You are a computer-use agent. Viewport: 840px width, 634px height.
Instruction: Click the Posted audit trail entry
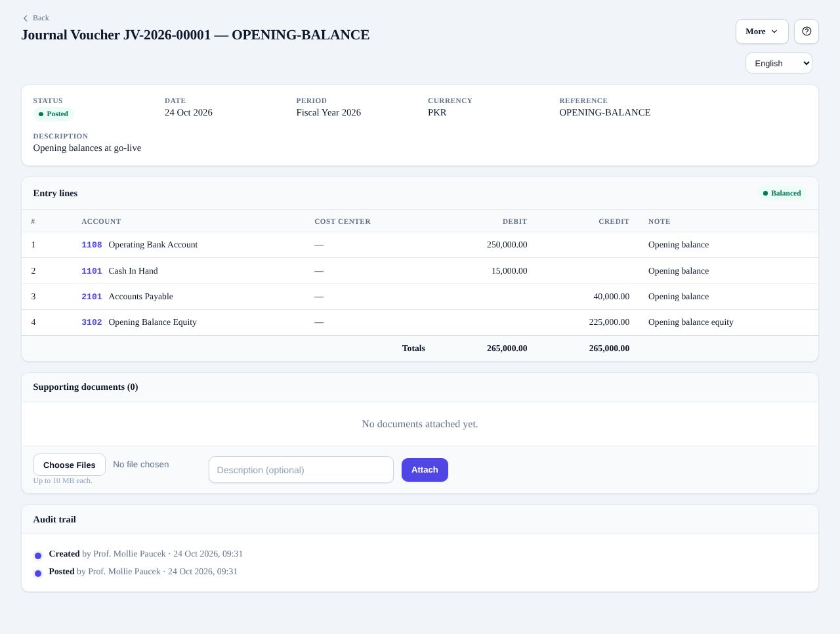[143, 572]
